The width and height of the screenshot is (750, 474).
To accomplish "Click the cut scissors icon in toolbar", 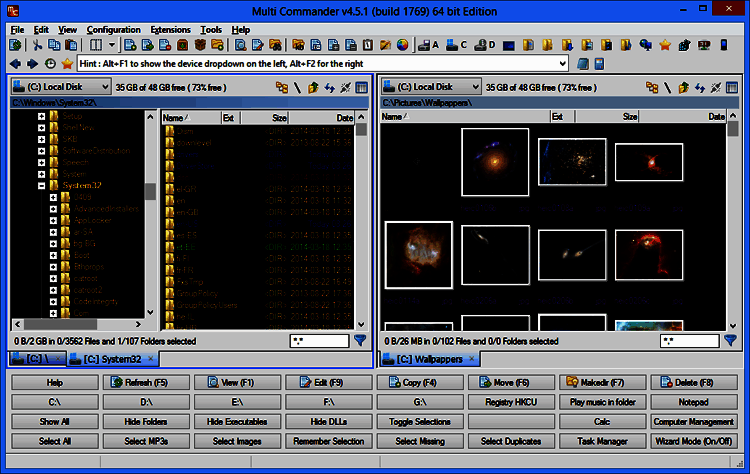I will (x=37, y=45).
